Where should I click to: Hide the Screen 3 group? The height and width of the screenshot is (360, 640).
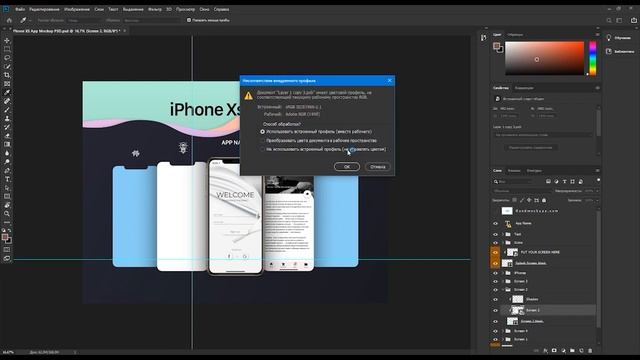pyautogui.click(x=496, y=281)
